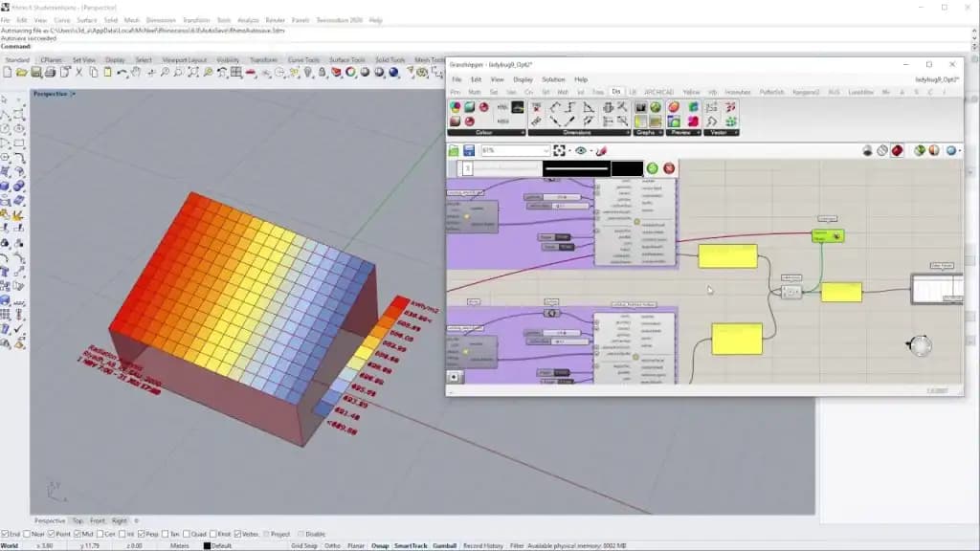
Task: Toggle the Perp osnap checkbox
Action: (142, 534)
